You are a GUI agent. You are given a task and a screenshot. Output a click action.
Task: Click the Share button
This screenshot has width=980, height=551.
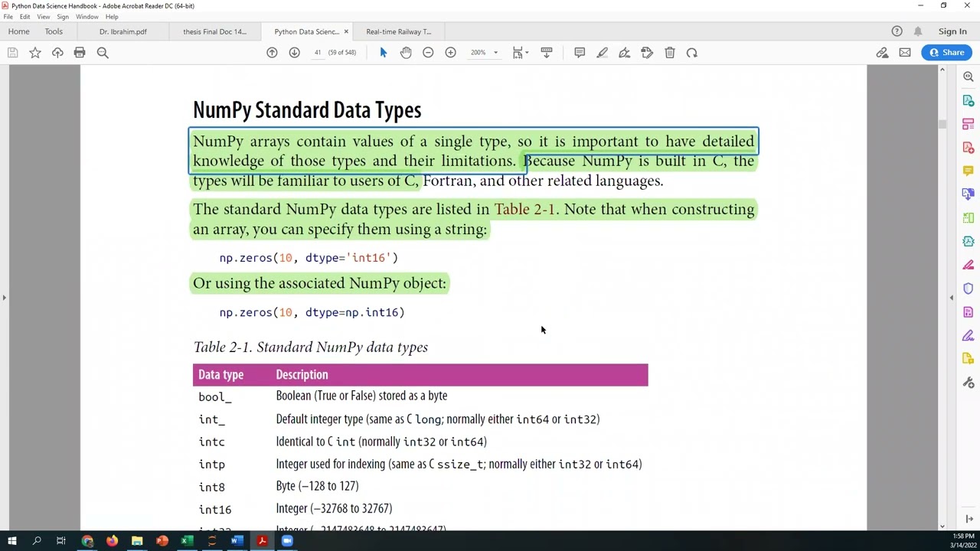click(947, 53)
